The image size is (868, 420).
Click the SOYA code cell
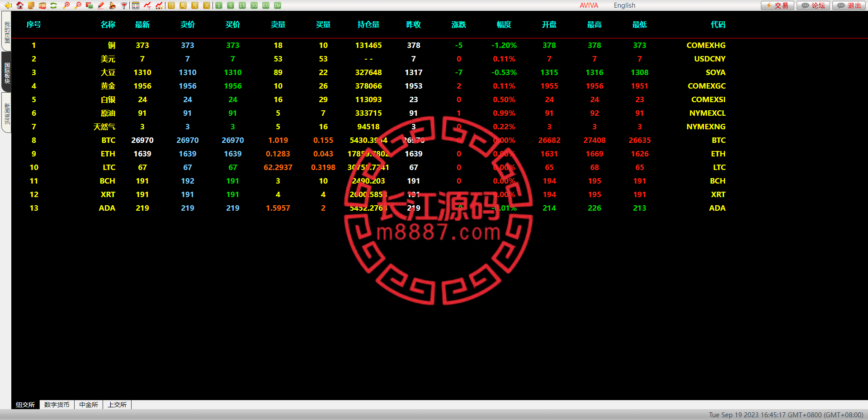[716, 72]
